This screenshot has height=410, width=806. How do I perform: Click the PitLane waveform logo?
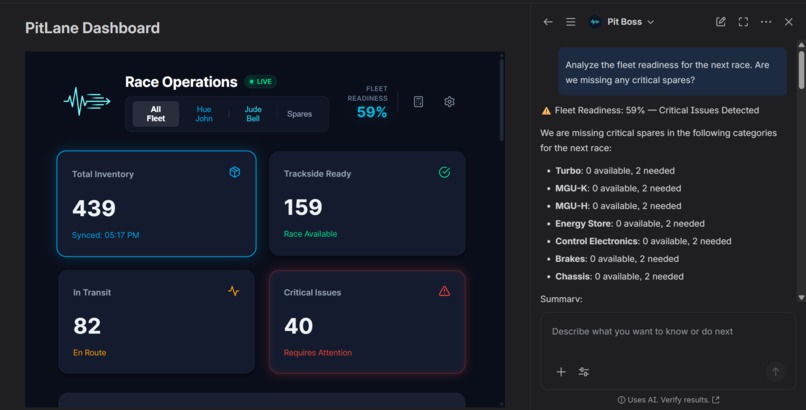pos(87,101)
